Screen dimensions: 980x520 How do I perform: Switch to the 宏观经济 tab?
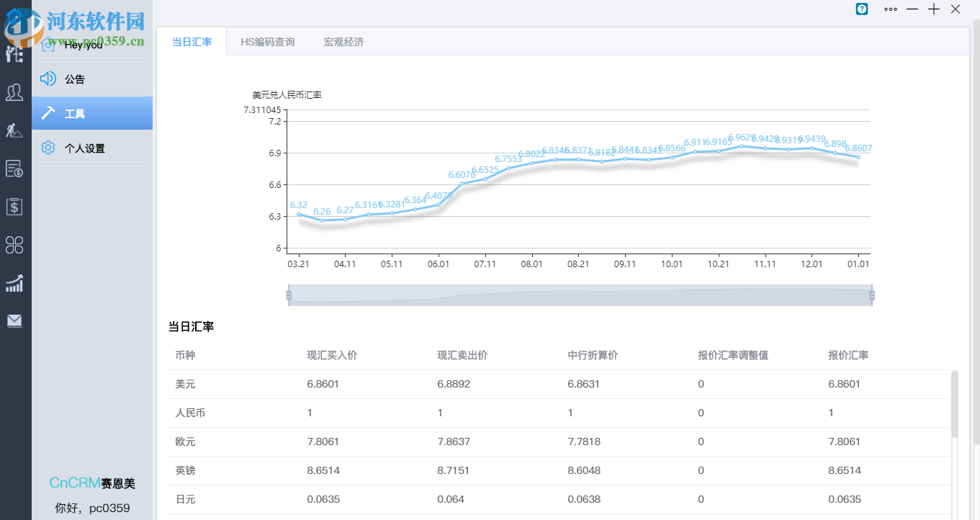click(x=343, y=42)
